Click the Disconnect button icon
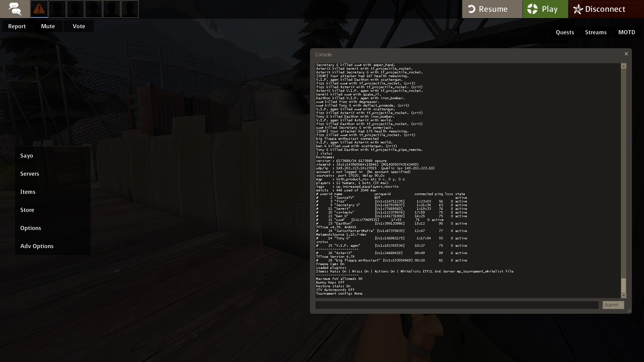The image size is (644, 362). pyautogui.click(x=578, y=9)
